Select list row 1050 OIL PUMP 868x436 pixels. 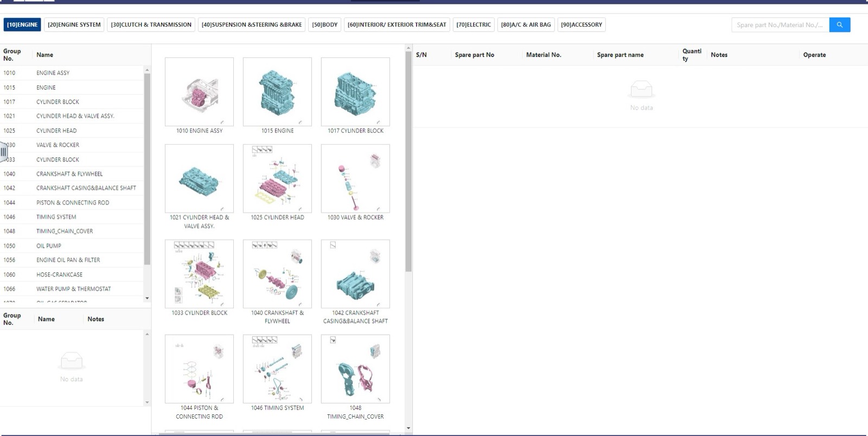point(72,246)
